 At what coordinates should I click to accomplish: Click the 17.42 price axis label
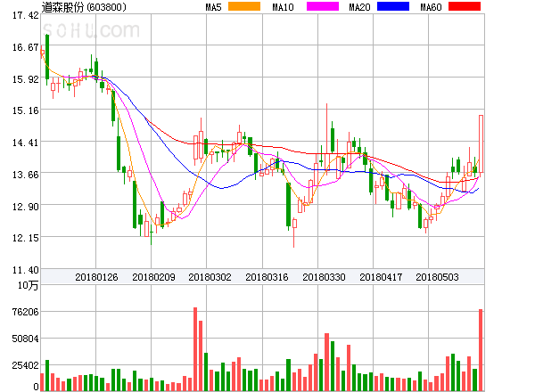point(26,15)
